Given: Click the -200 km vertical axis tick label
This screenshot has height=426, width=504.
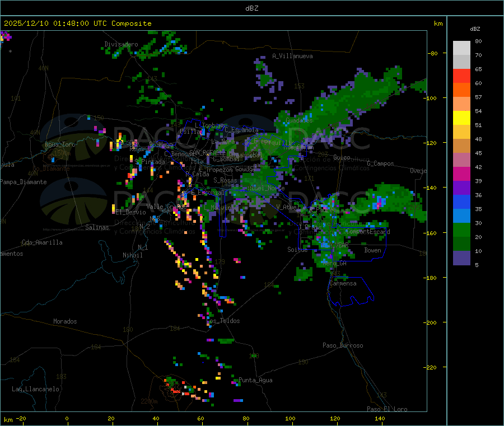Looking at the screenshot, I should coord(431,322).
